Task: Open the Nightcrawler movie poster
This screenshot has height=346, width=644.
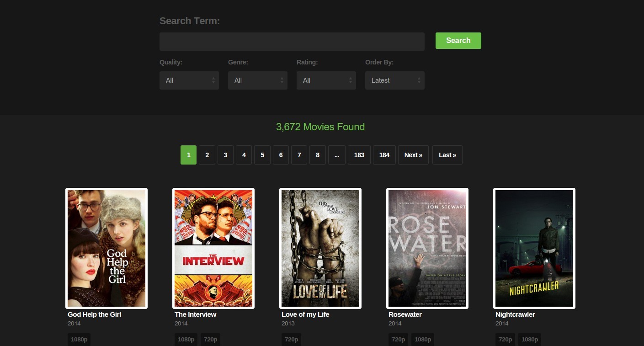Action: coord(534,248)
